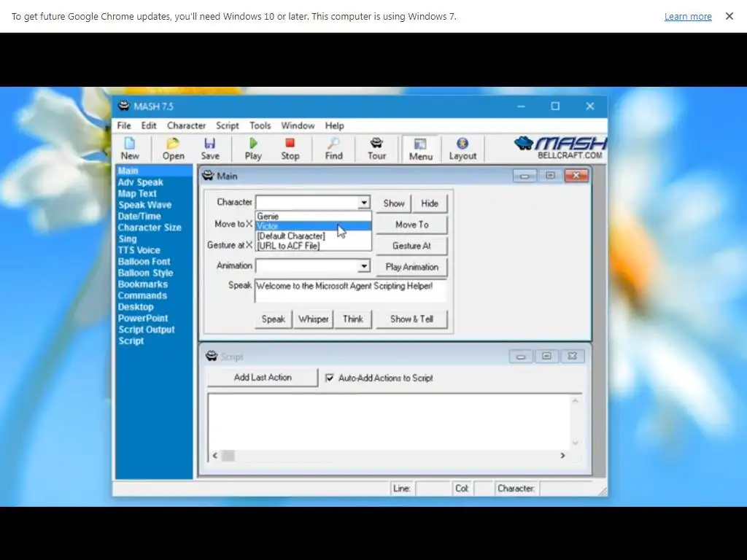This screenshot has height=560, width=747.
Task: Open the Find magnifier tool
Action: pyautogui.click(x=333, y=149)
